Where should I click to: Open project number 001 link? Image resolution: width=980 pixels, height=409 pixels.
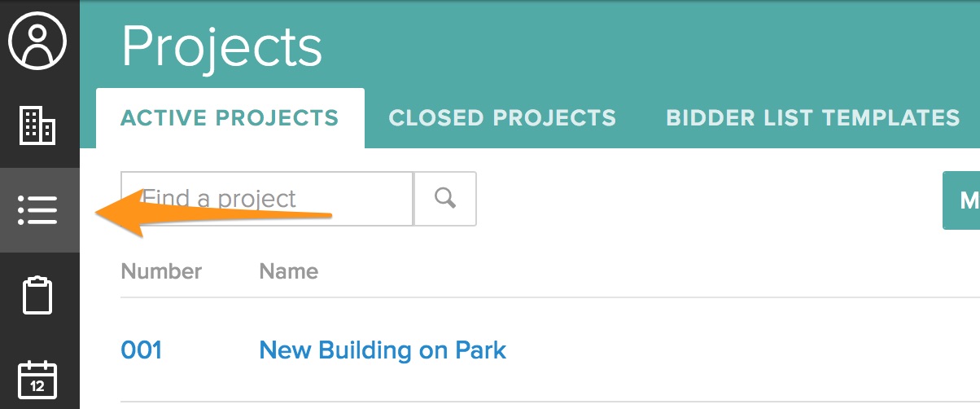142,350
